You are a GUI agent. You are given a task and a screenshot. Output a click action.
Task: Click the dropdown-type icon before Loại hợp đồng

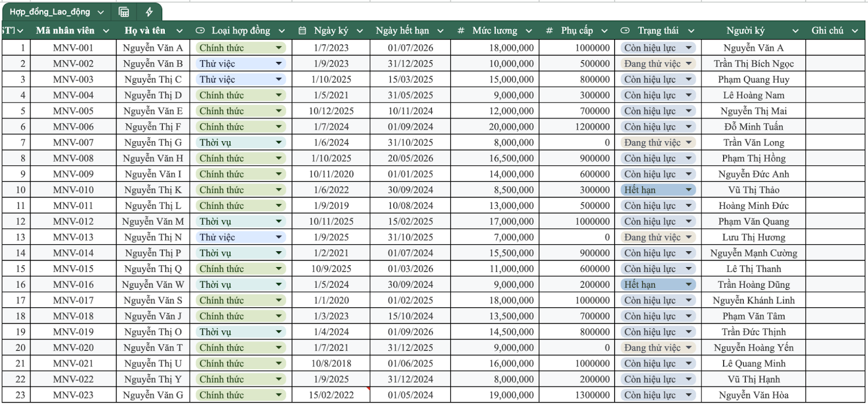click(200, 31)
